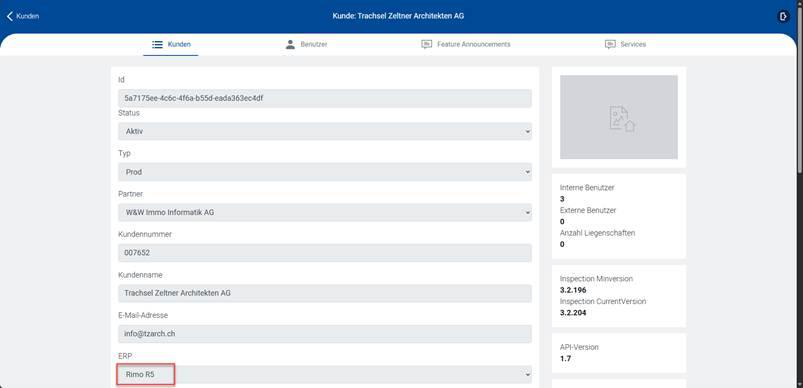Open the Benutzer tab

tap(306, 45)
